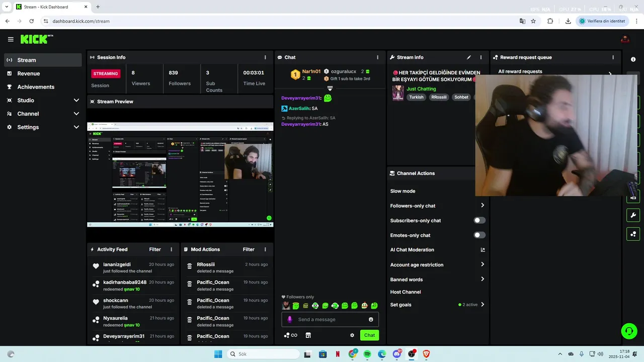Screen dimensions: 644x362
Task: Open browser extensions puzzle icon
Action: coord(550,21)
